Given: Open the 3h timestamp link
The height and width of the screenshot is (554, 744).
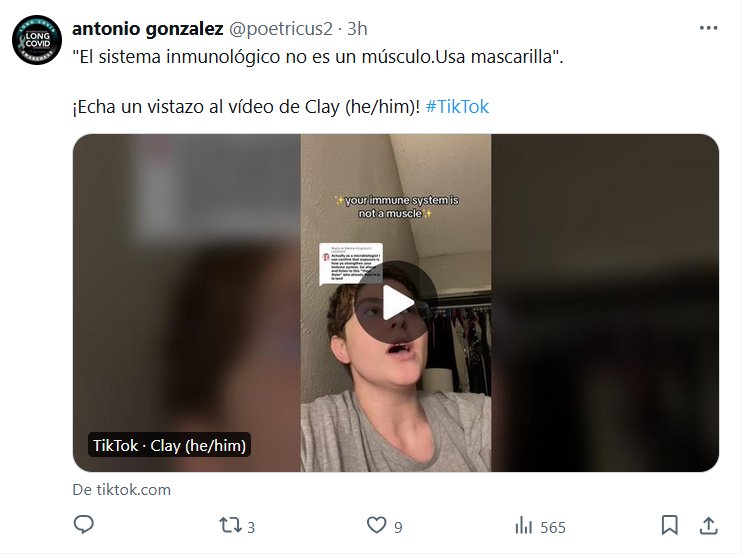Looking at the screenshot, I should click(x=357, y=29).
